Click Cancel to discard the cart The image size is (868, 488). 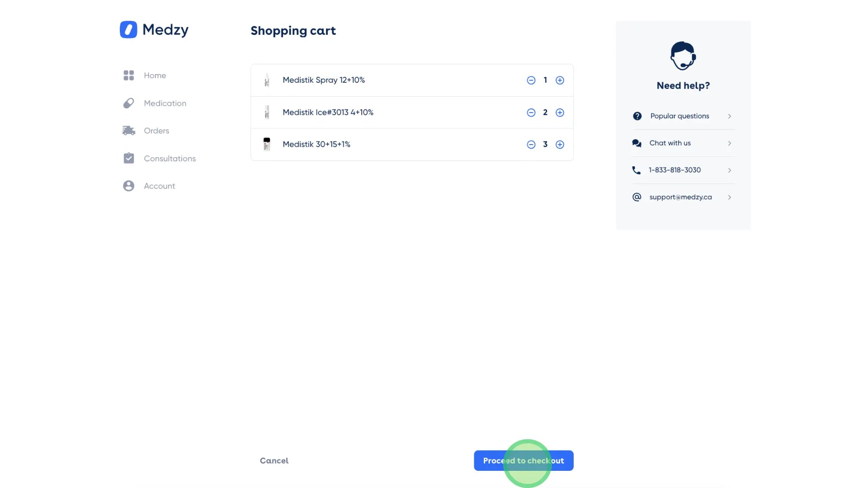[x=274, y=460]
